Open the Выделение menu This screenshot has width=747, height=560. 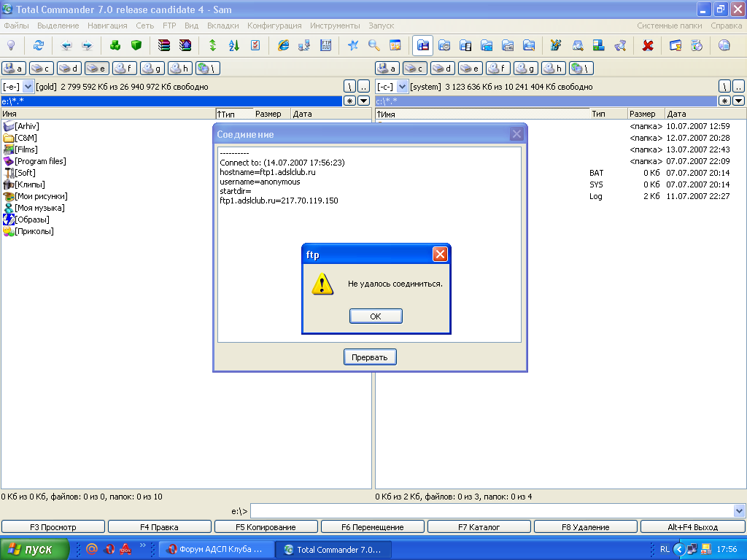point(58,26)
